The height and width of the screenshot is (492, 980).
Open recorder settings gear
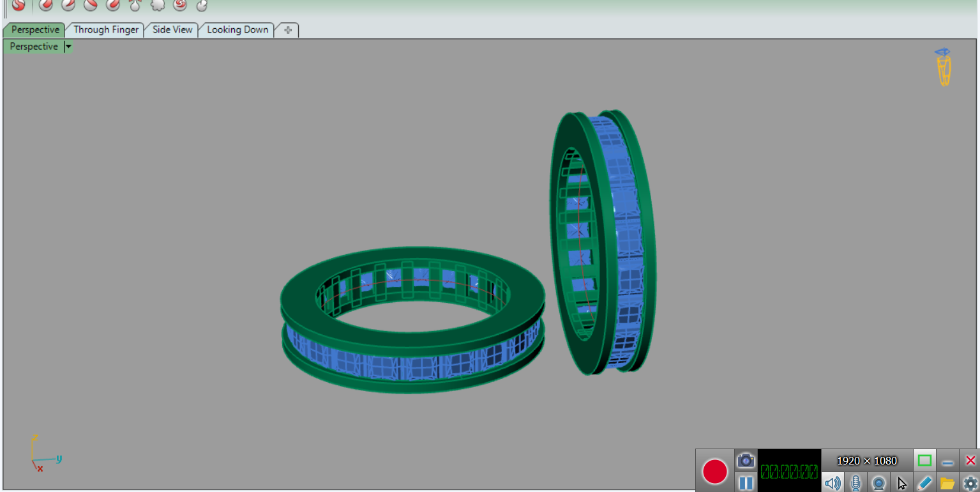970,483
